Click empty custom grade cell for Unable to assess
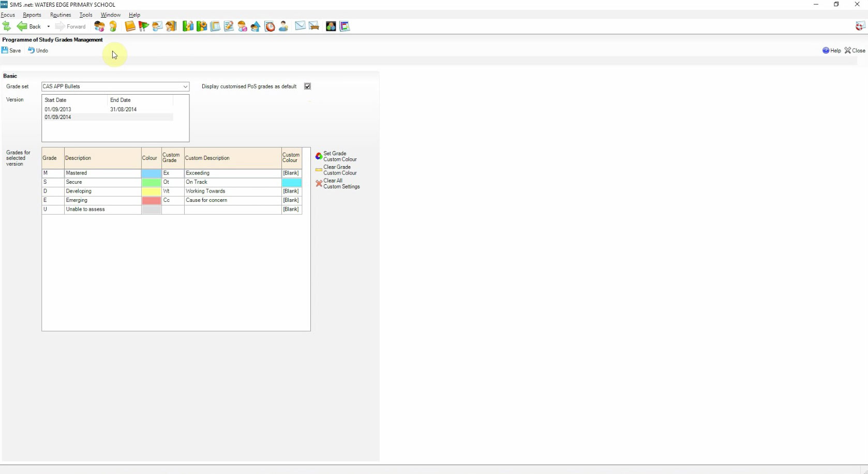The width and height of the screenshot is (868, 474). pos(173,210)
